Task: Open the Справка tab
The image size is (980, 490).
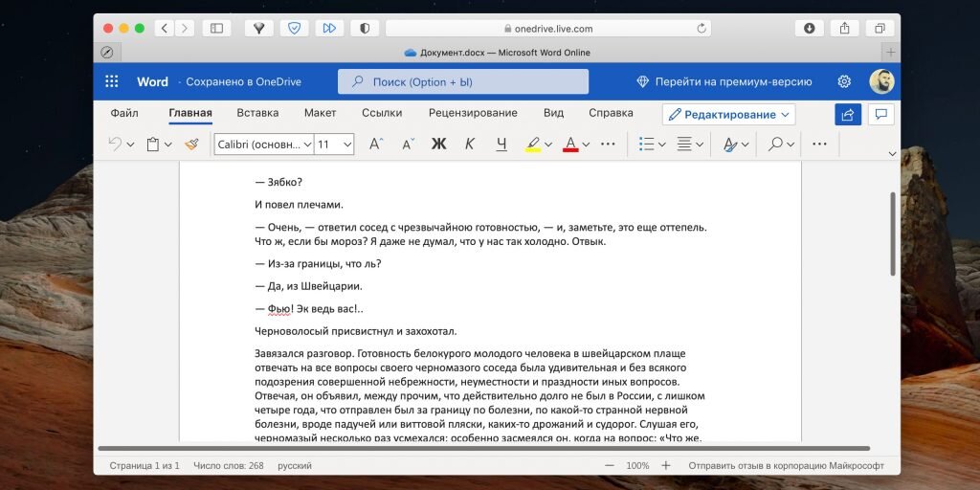Action: 611,113
